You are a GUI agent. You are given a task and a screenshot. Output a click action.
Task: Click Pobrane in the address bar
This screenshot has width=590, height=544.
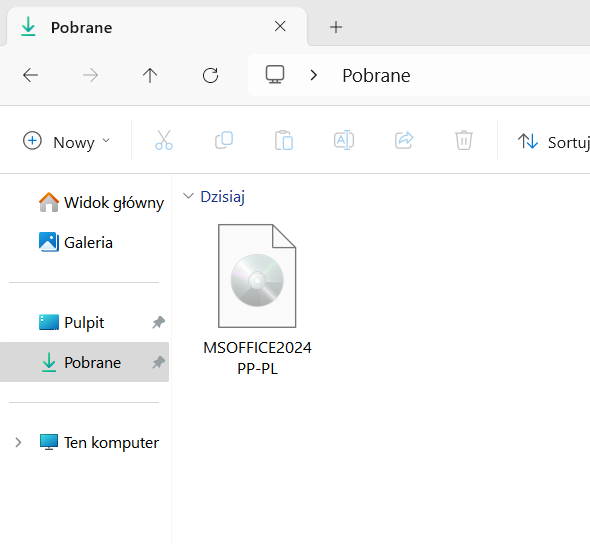[x=376, y=76]
